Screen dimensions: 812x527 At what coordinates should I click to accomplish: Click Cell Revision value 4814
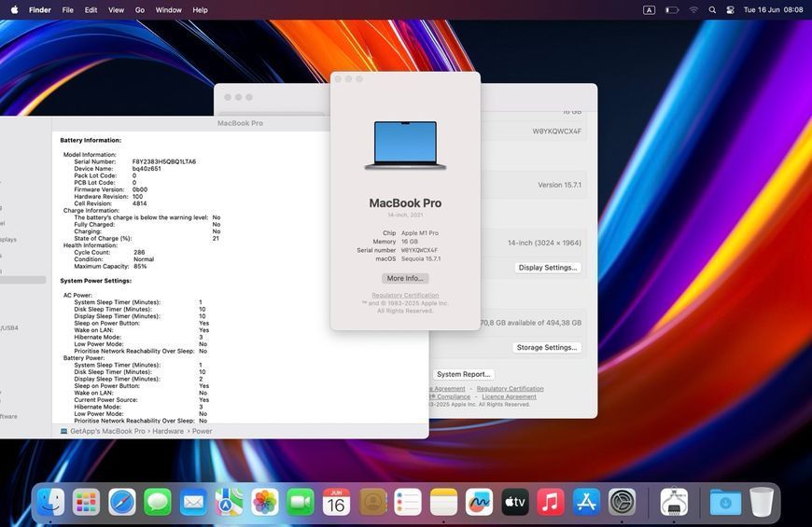(x=139, y=203)
